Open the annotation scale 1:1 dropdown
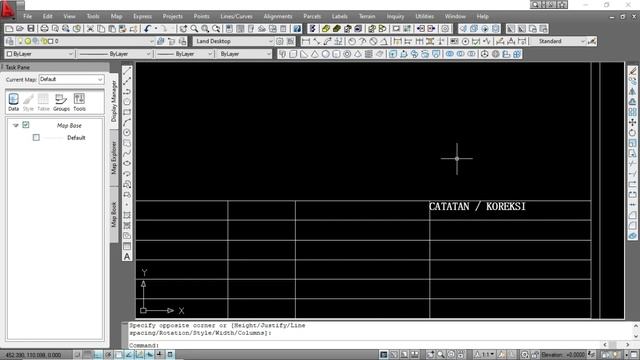This screenshot has width=640, height=360. (x=485, y=355)
